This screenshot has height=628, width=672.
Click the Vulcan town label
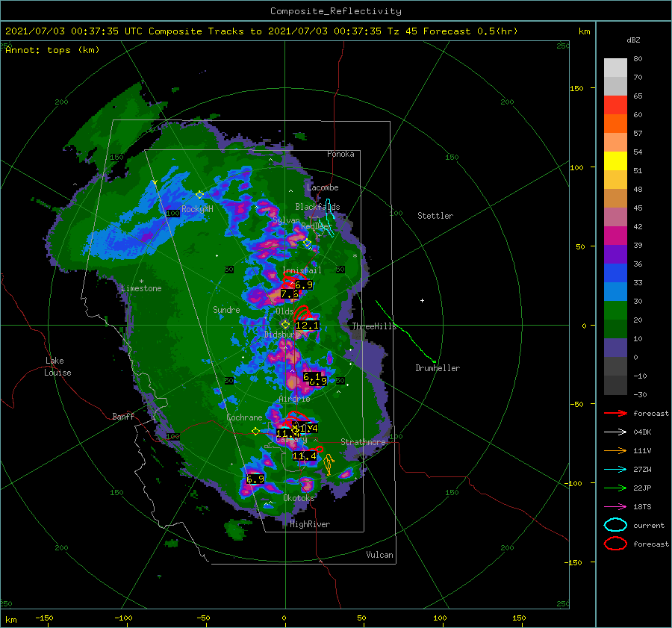(x=380, y=555)
